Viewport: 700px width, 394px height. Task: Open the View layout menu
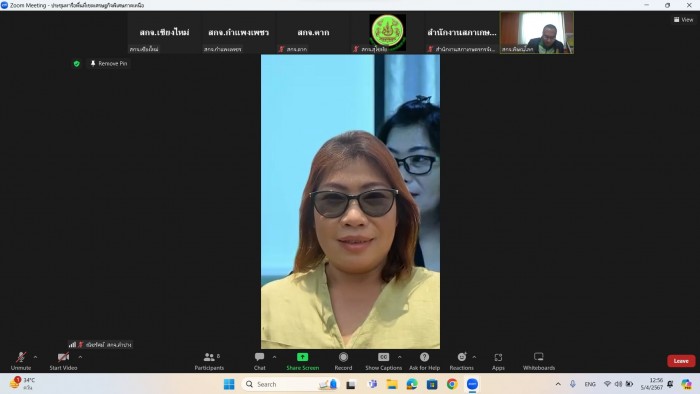tap(683, 20)
